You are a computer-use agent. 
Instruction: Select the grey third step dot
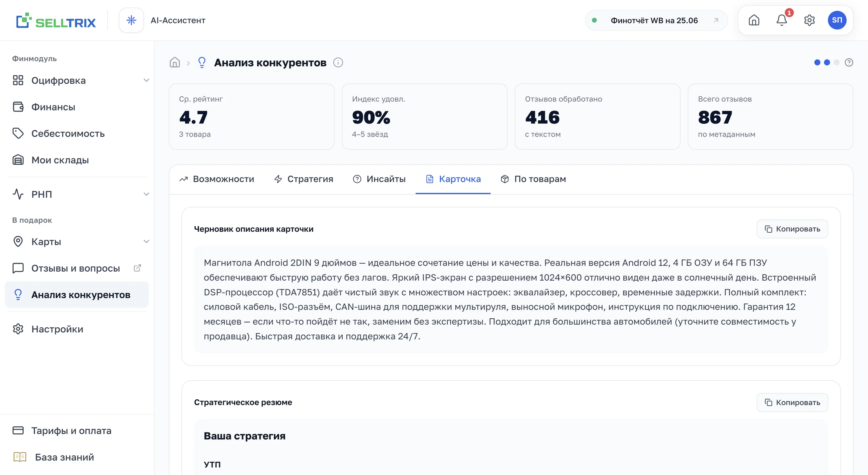click(836, 62)
